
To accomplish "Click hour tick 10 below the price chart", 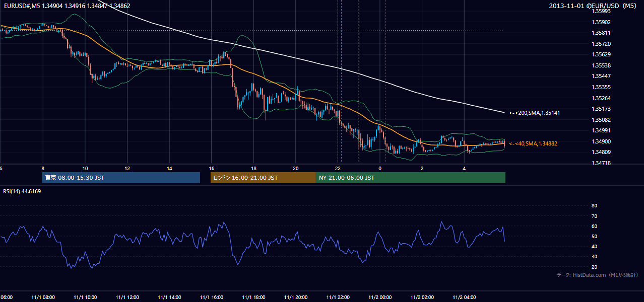I will [x=85, y=169].
